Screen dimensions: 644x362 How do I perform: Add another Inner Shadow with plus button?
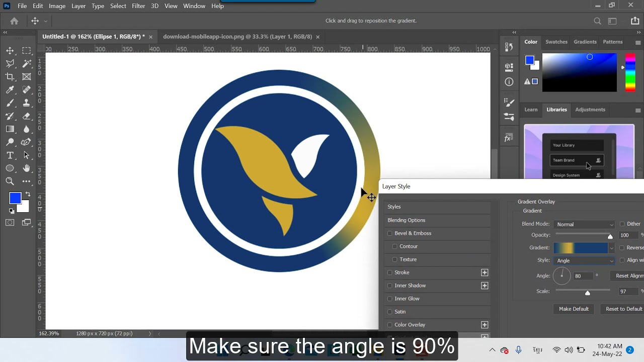tap(485, 286)
